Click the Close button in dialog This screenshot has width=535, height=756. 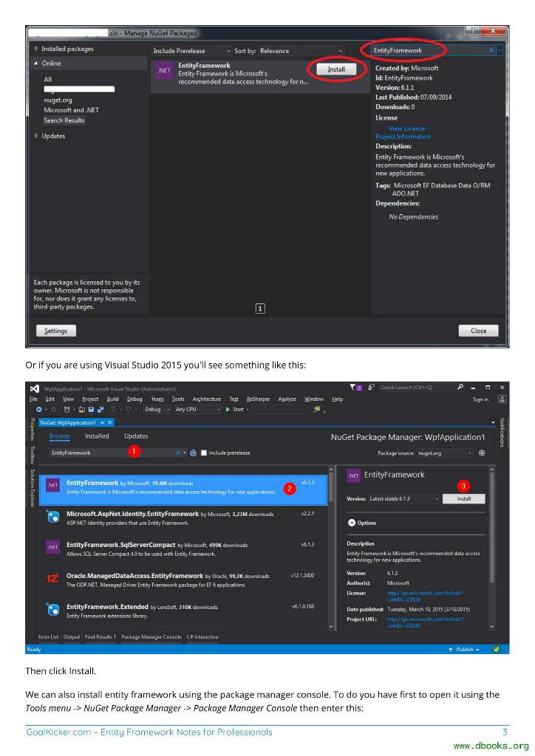pyautogui.click(x=478, y=331)
